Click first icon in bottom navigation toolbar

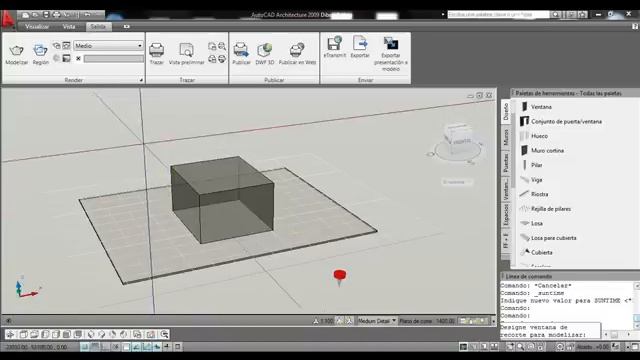10,334
